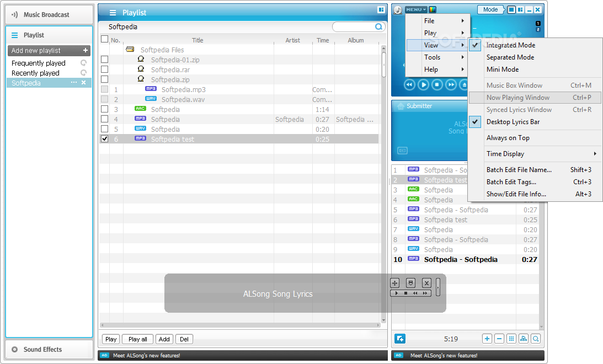The image size is (603, 364).
Task: Open the MENU dropdown button
Action: pyautogui.click(x=416, y=9)
